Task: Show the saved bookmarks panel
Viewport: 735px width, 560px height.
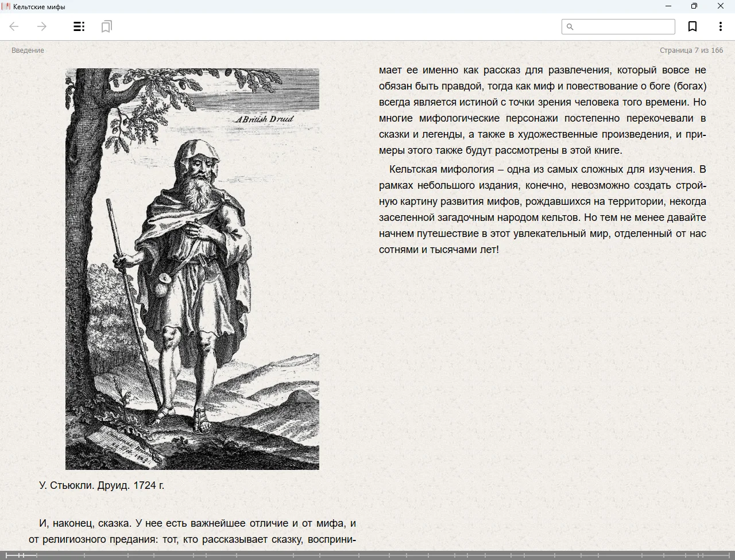Action: [x=106, y=26]
